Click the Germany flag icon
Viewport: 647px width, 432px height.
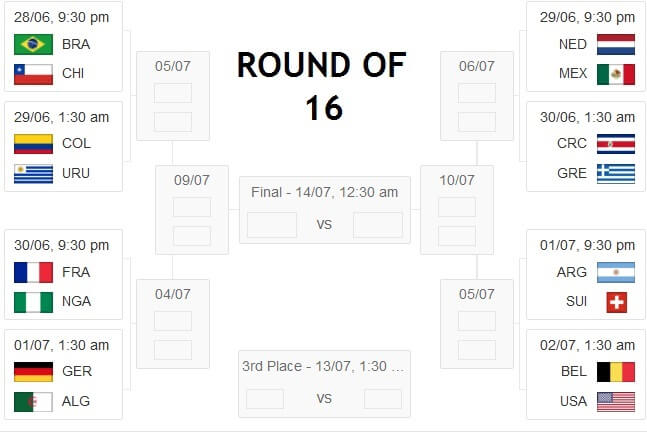33,372
